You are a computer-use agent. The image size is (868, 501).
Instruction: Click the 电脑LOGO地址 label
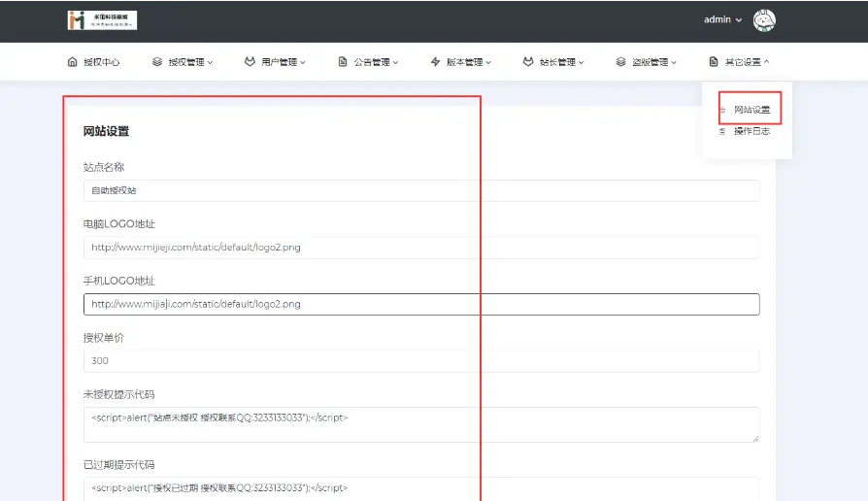119,224
